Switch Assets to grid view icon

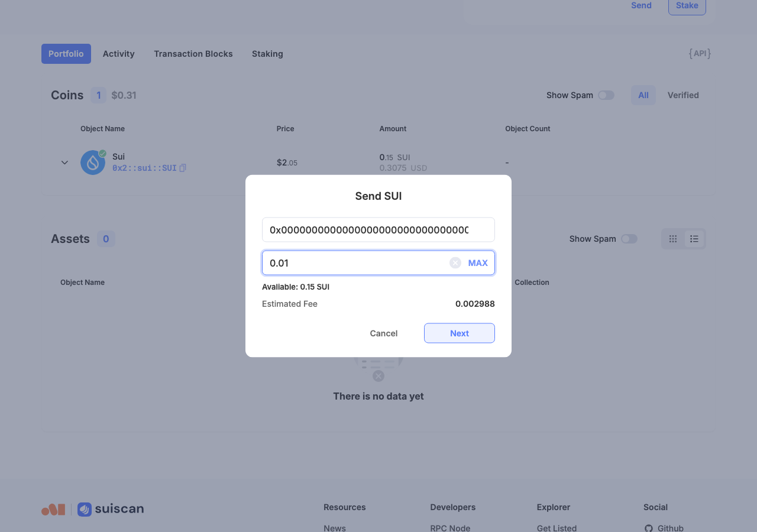coord(673,239)
